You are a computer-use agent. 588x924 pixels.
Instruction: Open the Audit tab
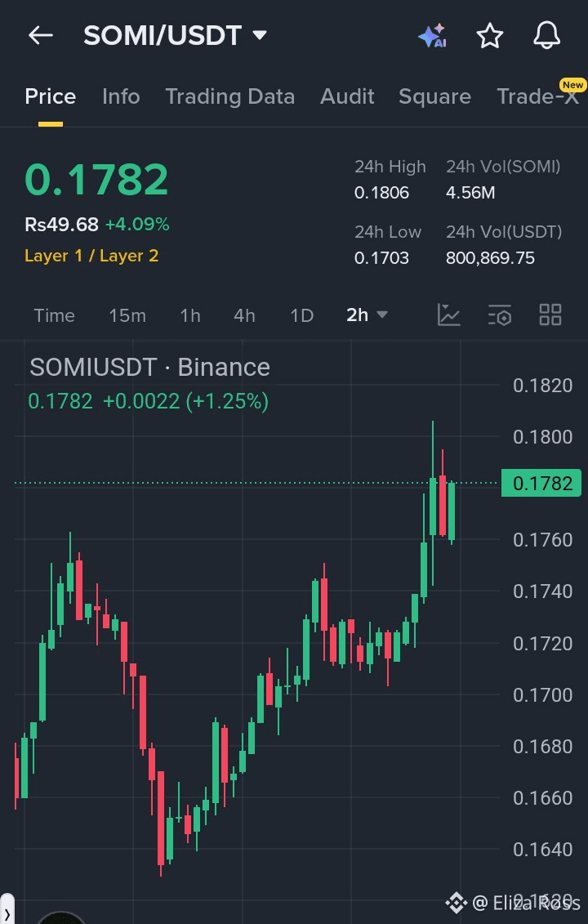[347, 96]
